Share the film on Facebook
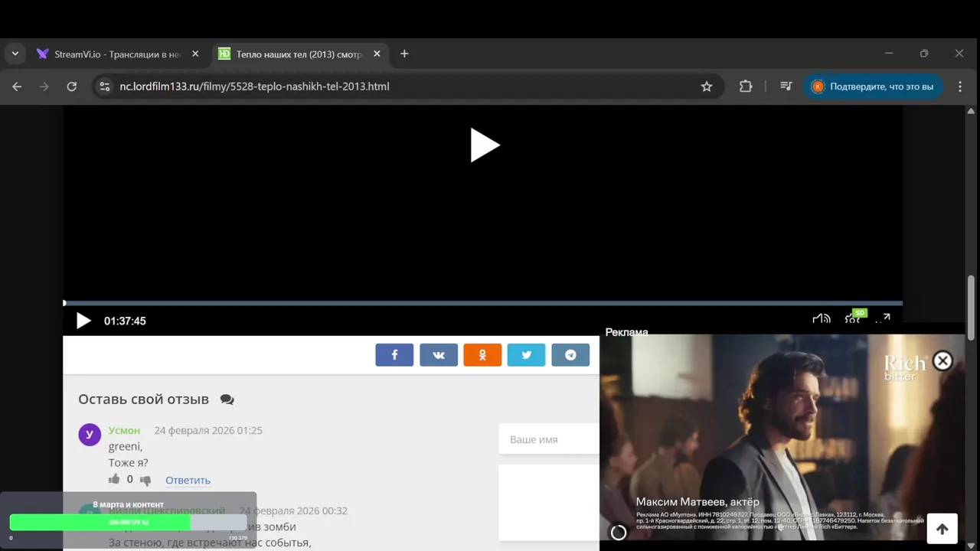The height and width of the screenshot is (551, 980). pyautogui.click(x=394, y=355)
